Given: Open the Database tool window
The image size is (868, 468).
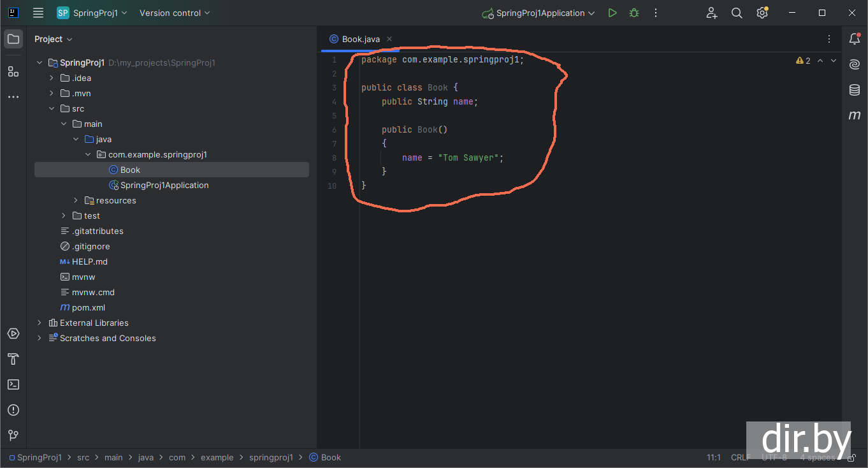Looking at the screenshot, I should tap(855, 90).
